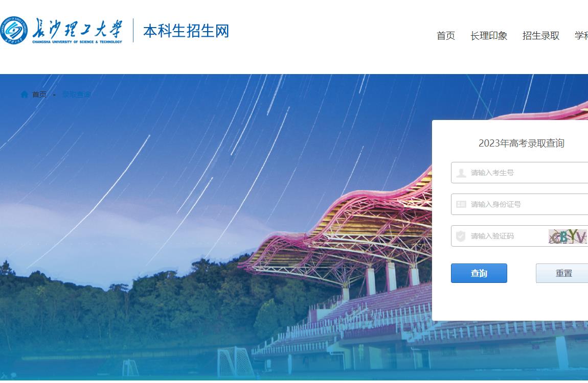The image size is (588, 383).
Task: Click the shield icon in 验证码 field
Action: [461, 236]
